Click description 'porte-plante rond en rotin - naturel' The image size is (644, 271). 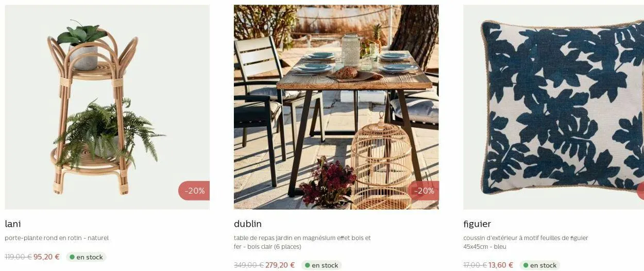pyautogui.click(x=57, y=238)
